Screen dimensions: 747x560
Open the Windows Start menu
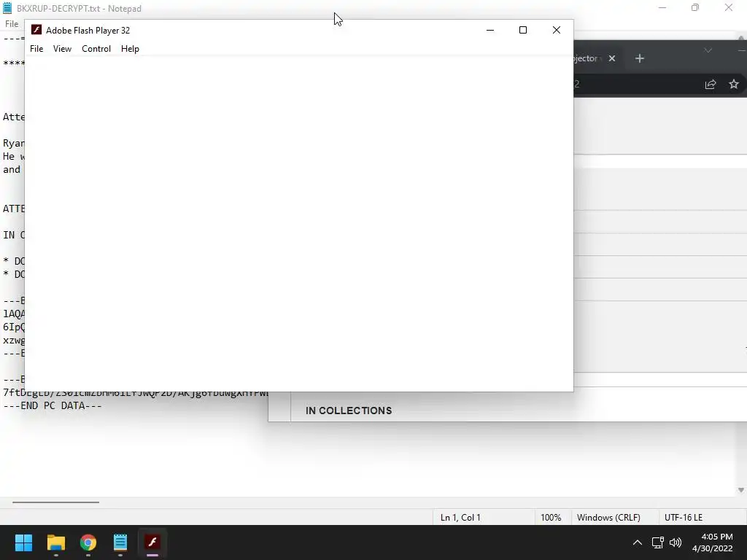coord(23,542)
